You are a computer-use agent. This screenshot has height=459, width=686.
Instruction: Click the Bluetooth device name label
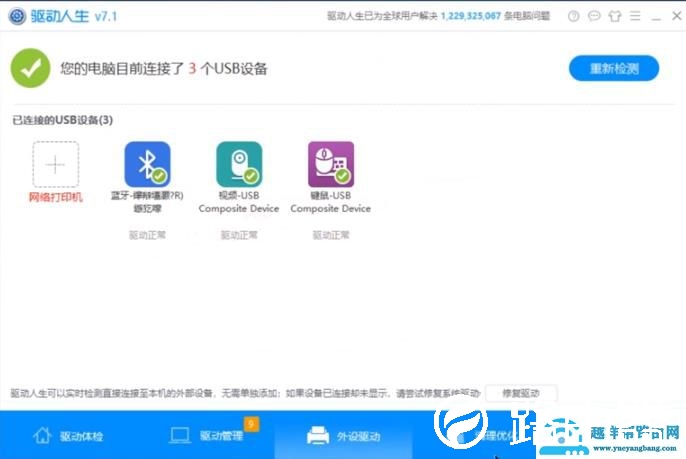click(147, 202)
